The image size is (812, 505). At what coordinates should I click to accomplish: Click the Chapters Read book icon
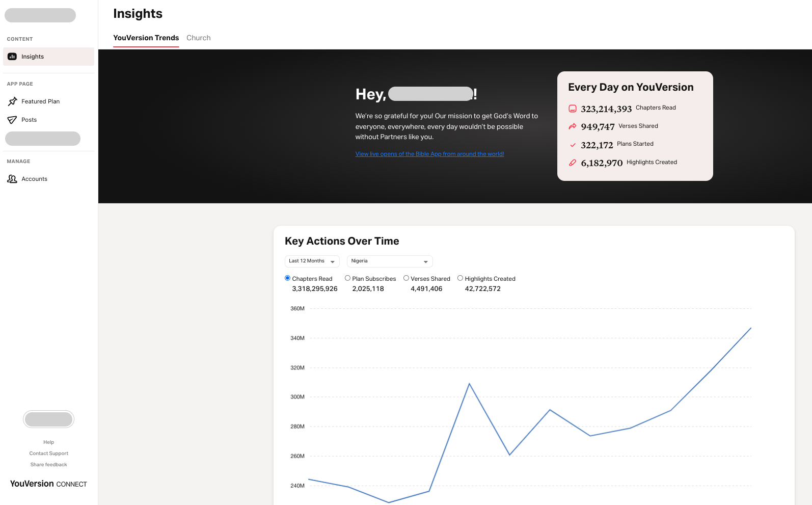point(573,109)
